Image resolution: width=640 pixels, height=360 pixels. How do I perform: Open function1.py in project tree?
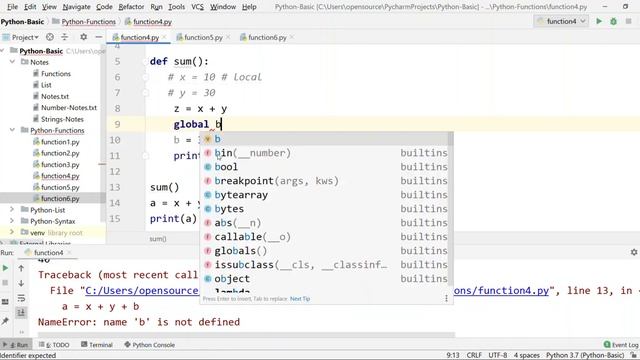[x=60, y=142]
